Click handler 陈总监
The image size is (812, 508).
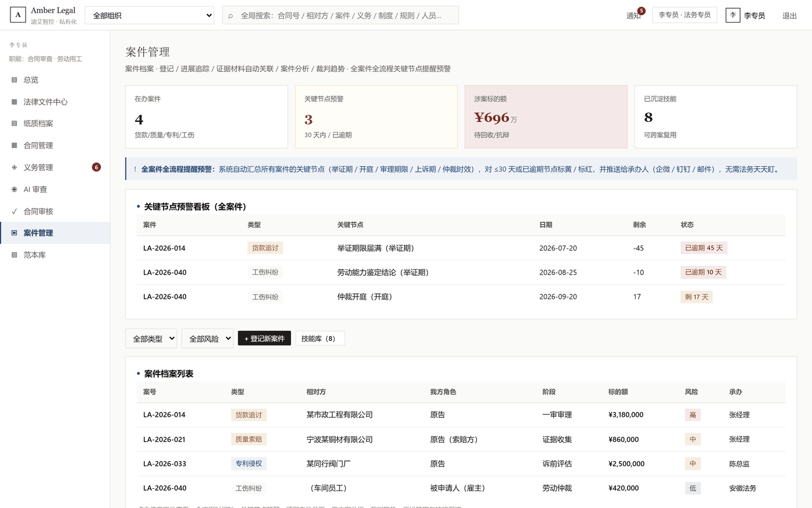[x=739, y=464]
